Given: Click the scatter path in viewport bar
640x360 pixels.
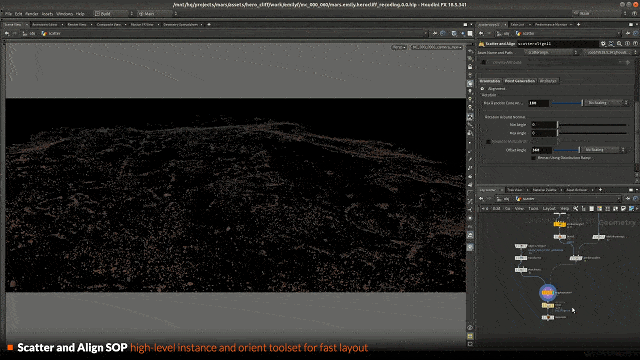Looking at the screenshot, I should [x=51, y=33].
